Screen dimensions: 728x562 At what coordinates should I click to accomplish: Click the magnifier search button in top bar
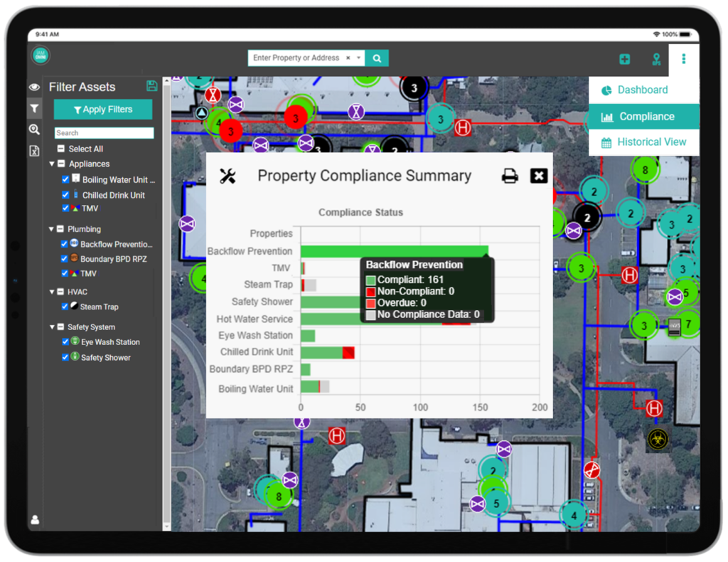[377, 58]
